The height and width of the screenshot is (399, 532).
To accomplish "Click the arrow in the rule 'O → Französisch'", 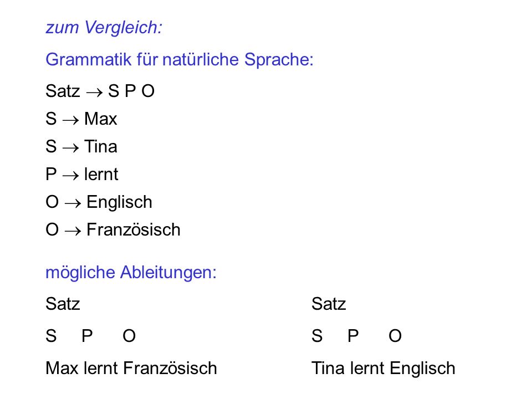I will [73, 231].
